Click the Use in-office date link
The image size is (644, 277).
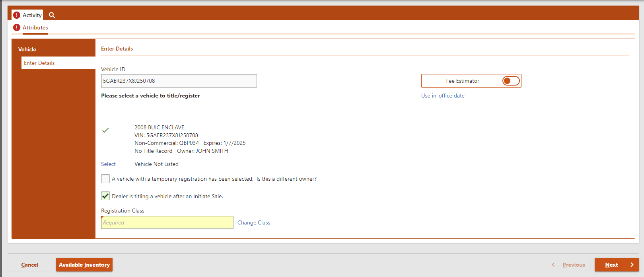(443, 96)
